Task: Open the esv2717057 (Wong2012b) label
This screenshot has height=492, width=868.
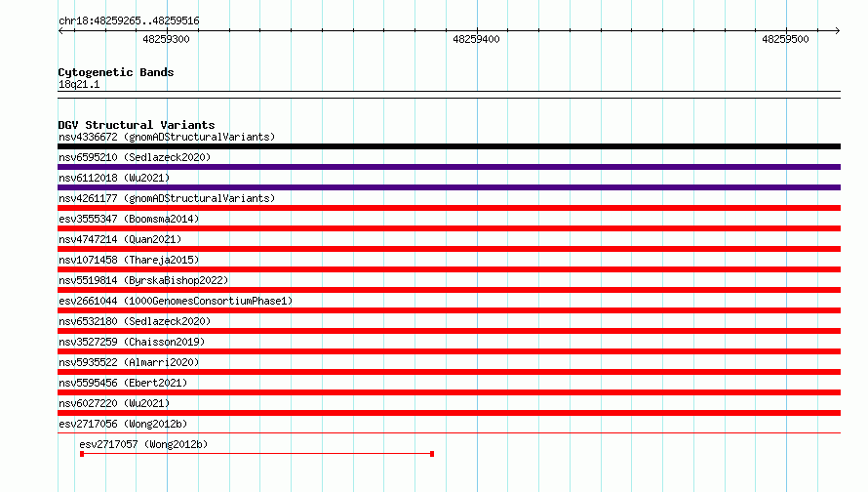Action: click(143, 444)
